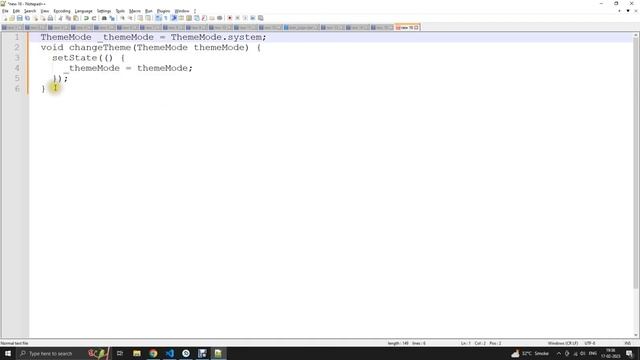Open the Language menu
The height and width of the screenshot is (360, 640).
84,11
